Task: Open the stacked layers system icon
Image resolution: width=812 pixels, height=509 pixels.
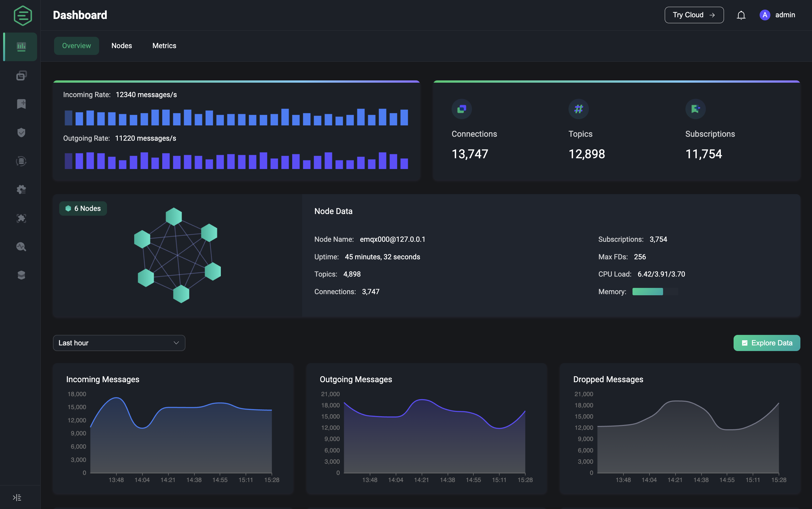Action: click(x=21, y=275)
